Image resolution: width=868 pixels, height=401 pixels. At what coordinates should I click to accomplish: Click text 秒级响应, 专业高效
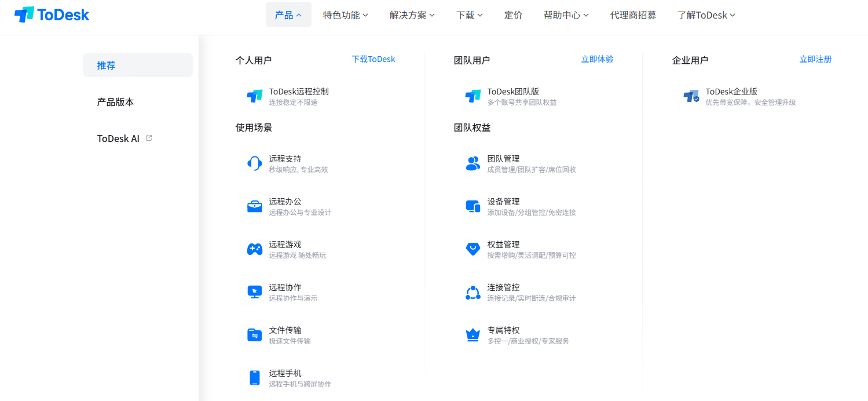pos(299,170)
